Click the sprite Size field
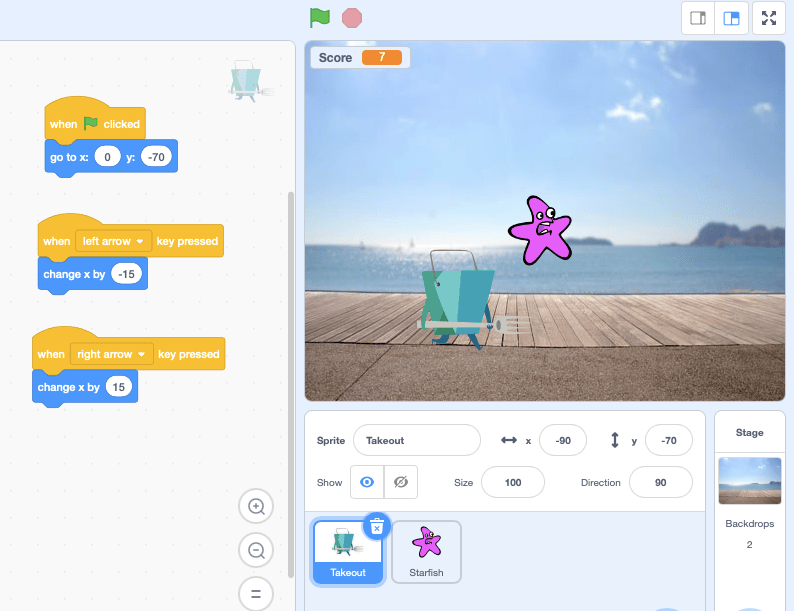The height and width of the screenshot is (611, 794). [512, 482]
